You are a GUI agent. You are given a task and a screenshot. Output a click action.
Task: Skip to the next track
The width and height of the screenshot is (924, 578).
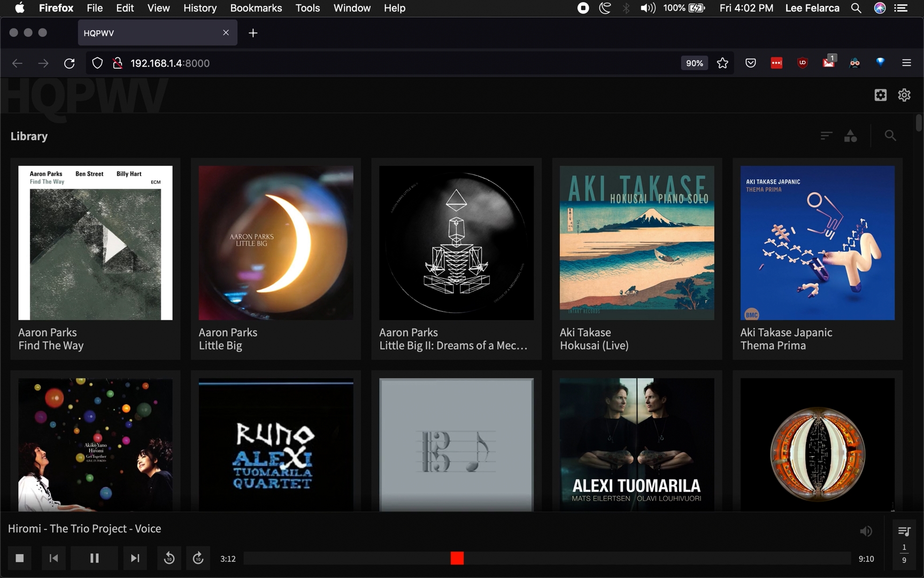(135, 558)
